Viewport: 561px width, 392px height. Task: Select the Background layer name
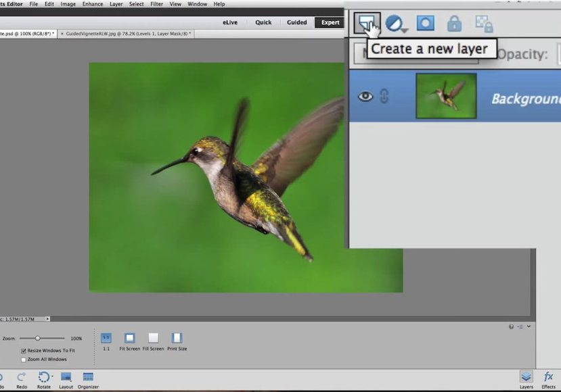click(526, 99)
